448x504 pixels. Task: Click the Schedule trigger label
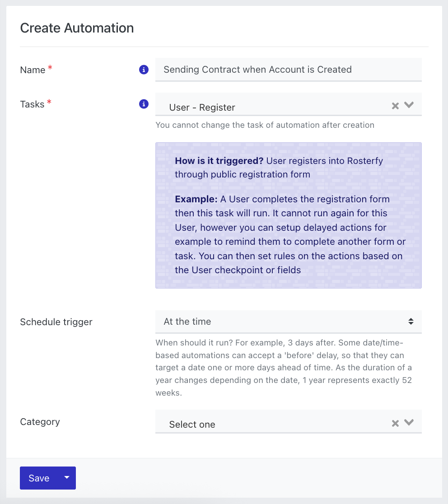pyautogui.click(x=56, y=322)
